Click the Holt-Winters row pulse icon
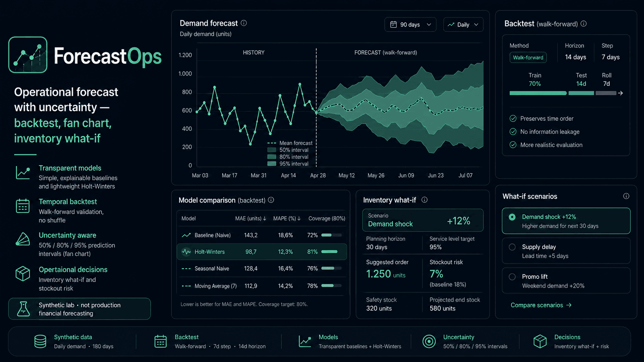Viewport: 644px width, 362px height. [186, 252]
